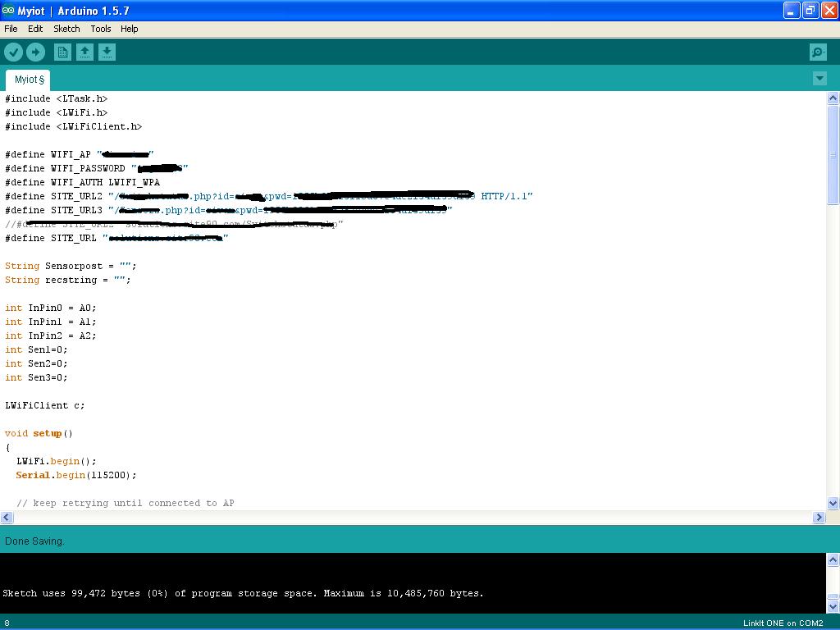
Task: Click the '#define WIFI_PASSWORD' line
Action: [97, 168]
